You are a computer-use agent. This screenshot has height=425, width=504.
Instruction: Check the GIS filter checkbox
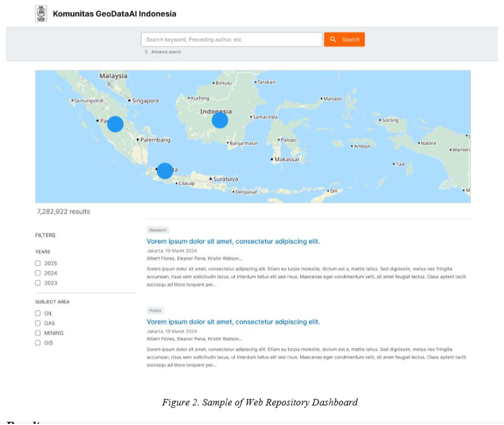click(38, 342)
